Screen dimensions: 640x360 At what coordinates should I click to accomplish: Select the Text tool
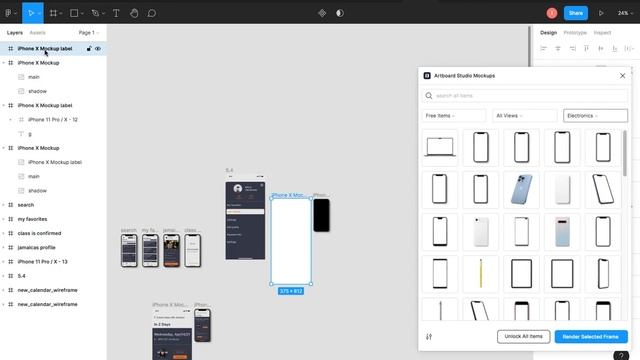coord(116,13)
